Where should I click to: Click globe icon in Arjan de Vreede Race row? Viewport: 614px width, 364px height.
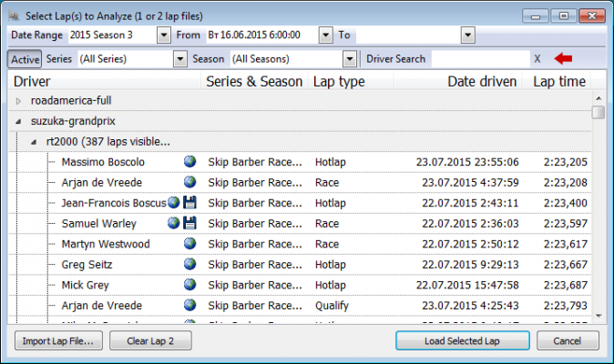189,182
